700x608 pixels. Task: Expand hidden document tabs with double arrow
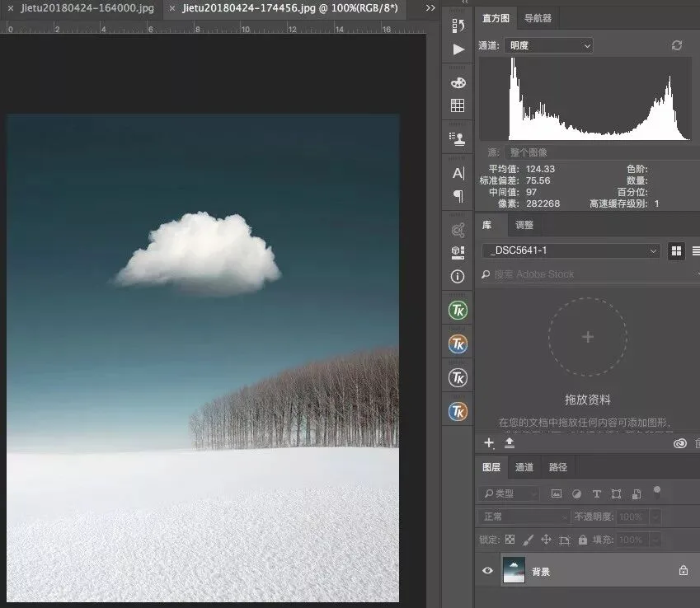coord(430,8)
